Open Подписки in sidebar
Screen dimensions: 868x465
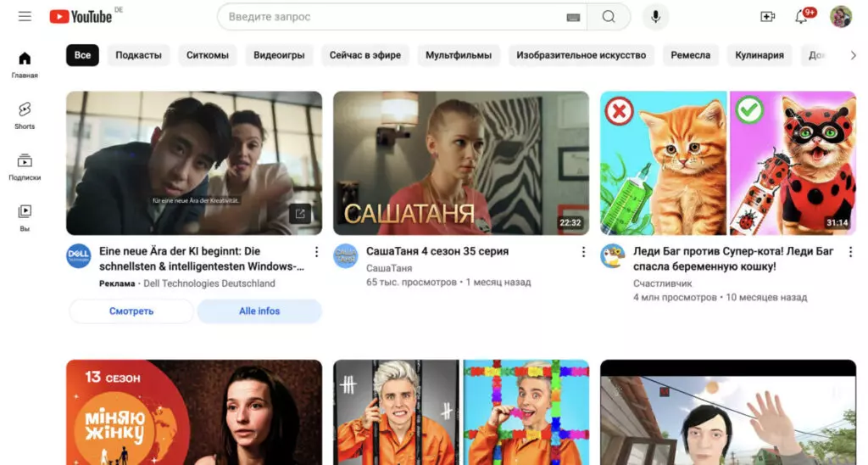(25, 167)
